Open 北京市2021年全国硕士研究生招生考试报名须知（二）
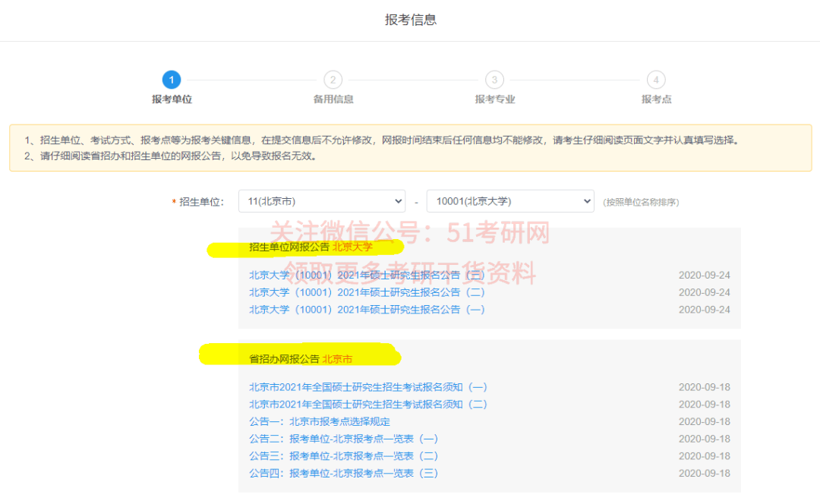The height and width of the screenshot is (504, 820). (368, 404)
